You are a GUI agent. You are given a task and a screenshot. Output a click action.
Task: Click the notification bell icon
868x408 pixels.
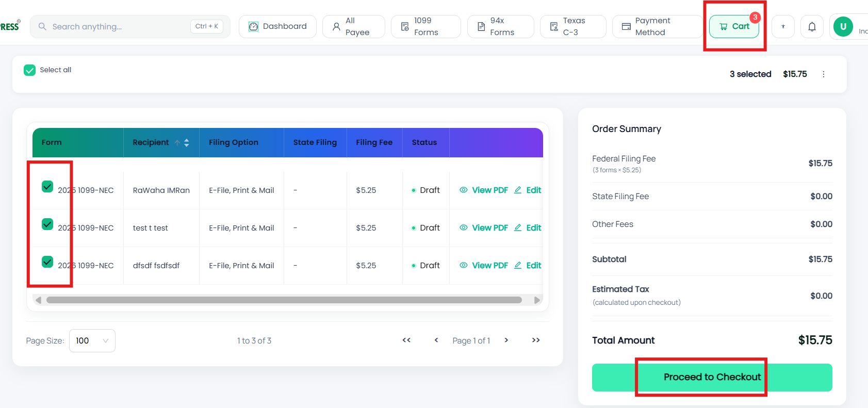(812, 26)
